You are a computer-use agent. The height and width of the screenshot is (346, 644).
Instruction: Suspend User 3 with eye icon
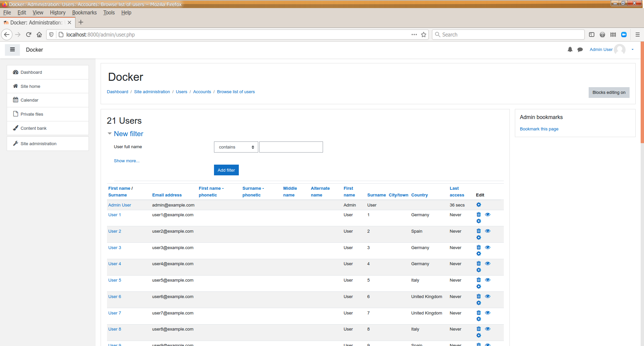point(488,247)
